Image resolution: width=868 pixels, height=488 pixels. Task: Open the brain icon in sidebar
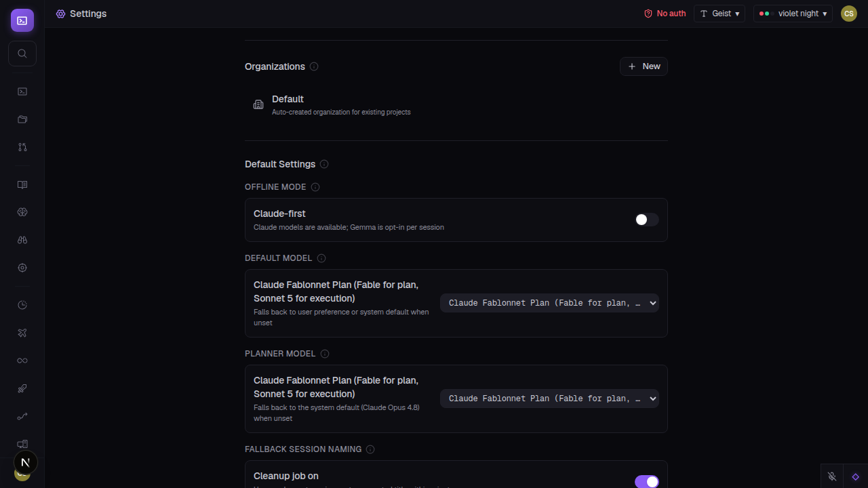pos(22,212)
